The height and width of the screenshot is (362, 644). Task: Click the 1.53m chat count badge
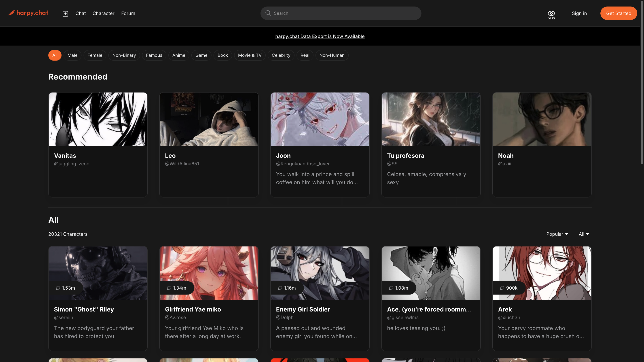(x=66, y=288)
